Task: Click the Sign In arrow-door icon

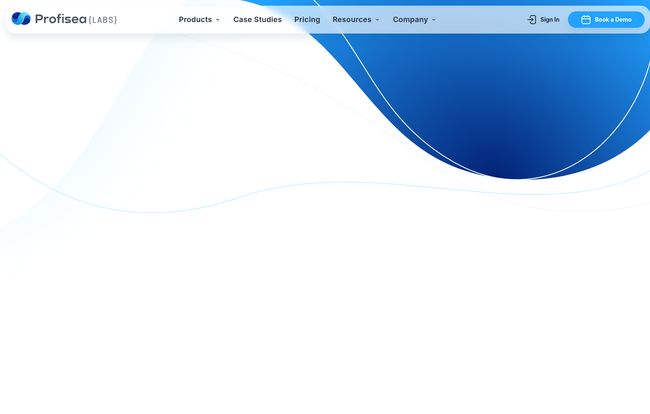Action: (531, 19)
